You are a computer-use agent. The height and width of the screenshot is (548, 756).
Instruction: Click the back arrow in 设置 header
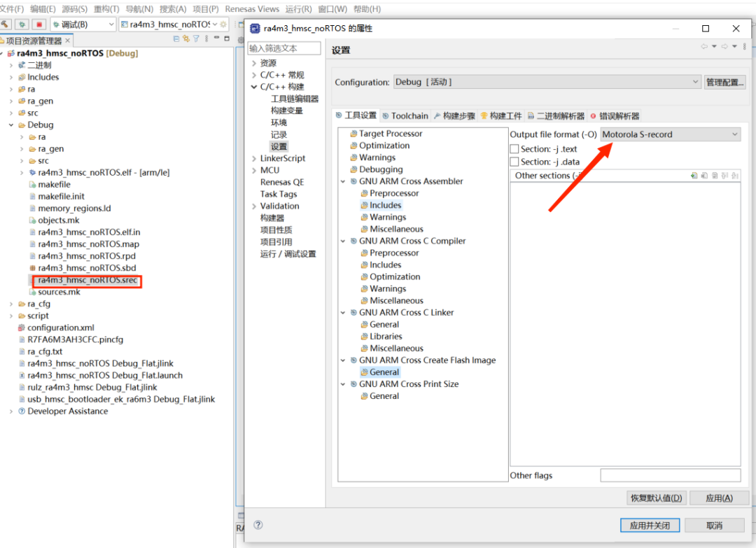704,47
